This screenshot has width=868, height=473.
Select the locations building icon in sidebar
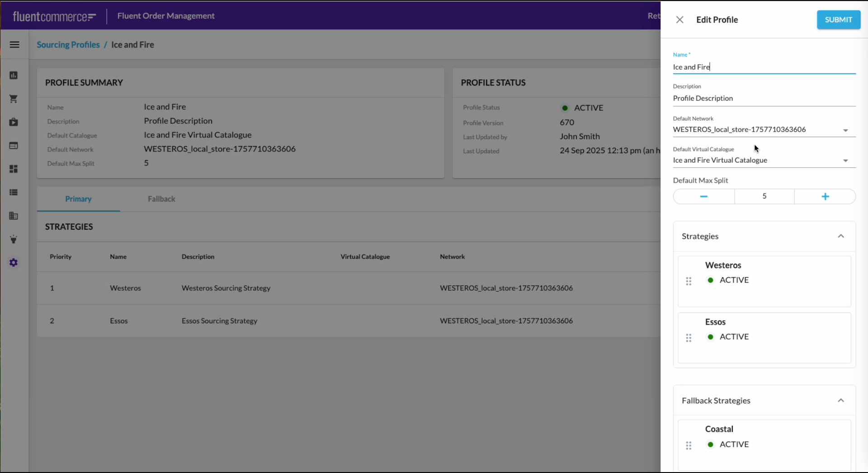[x=14, y=216]
